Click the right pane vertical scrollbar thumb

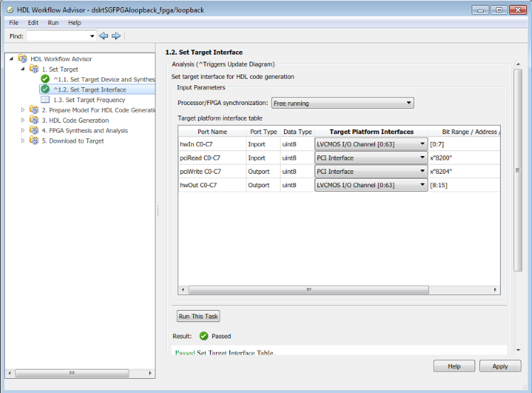click(517, 170)
